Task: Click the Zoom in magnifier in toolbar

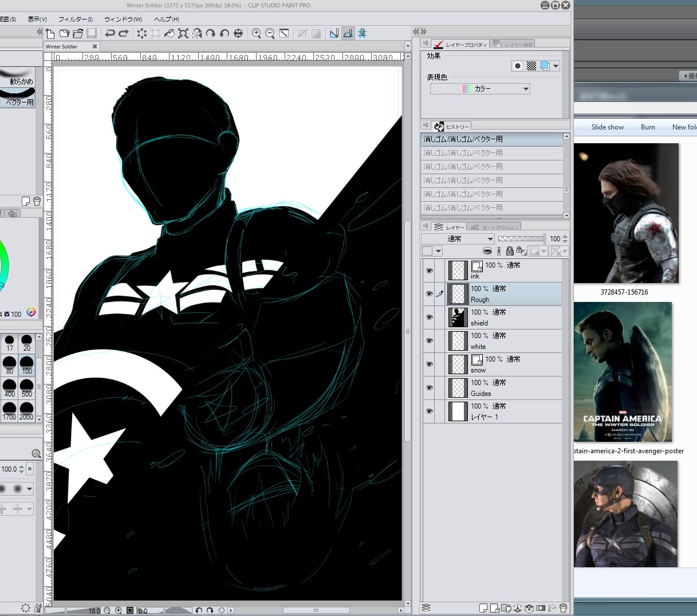Action: (257, 34)
